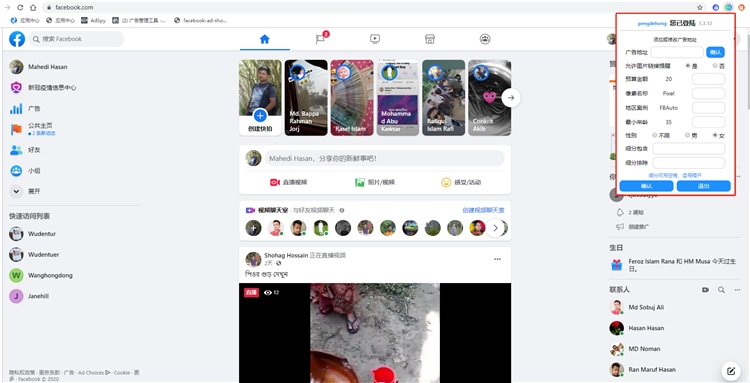Click the new message compose icon

(730, 371)
